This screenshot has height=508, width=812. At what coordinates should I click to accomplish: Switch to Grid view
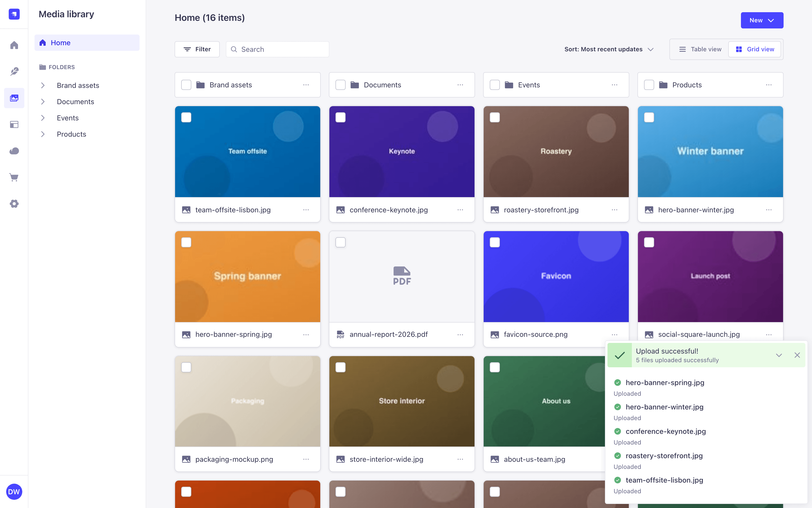pos(755,49)
